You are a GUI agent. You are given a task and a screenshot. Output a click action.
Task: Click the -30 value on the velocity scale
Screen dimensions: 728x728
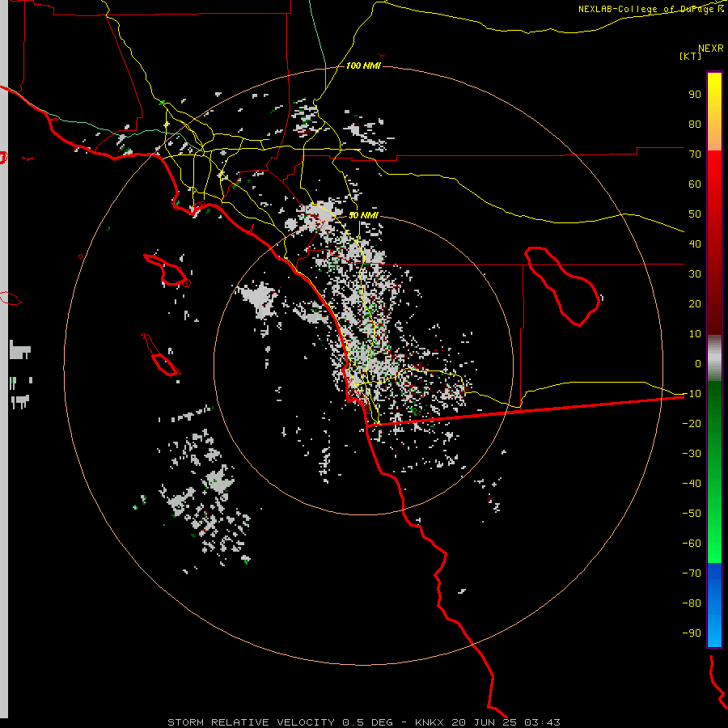tap(692, 454)
